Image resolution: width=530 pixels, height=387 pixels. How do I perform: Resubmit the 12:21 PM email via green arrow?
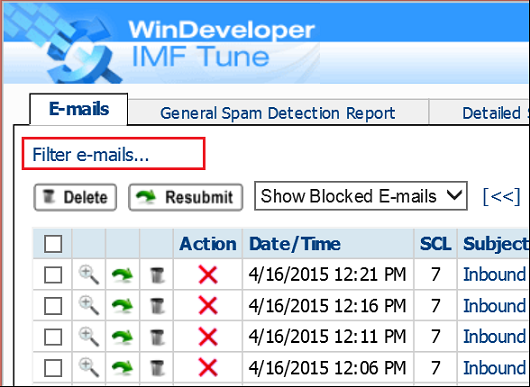click(x=122, y=275)
